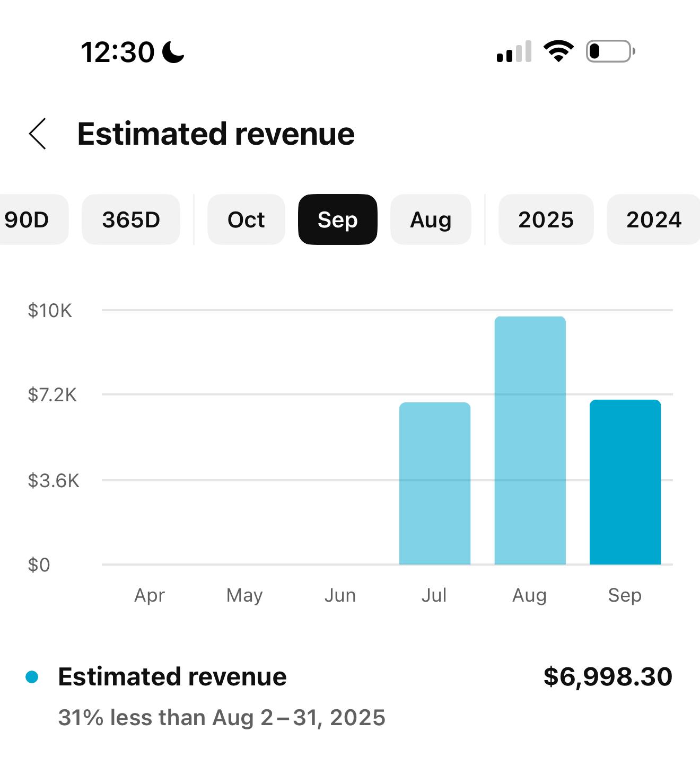Select the Aug filter chip
The image size is (700, 784).
(431, 219)
